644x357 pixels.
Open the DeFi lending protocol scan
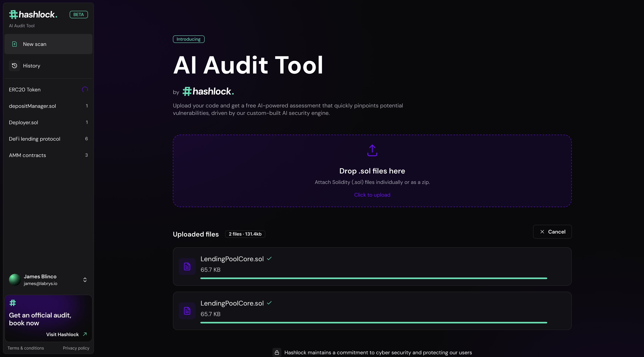coord(48,139)
